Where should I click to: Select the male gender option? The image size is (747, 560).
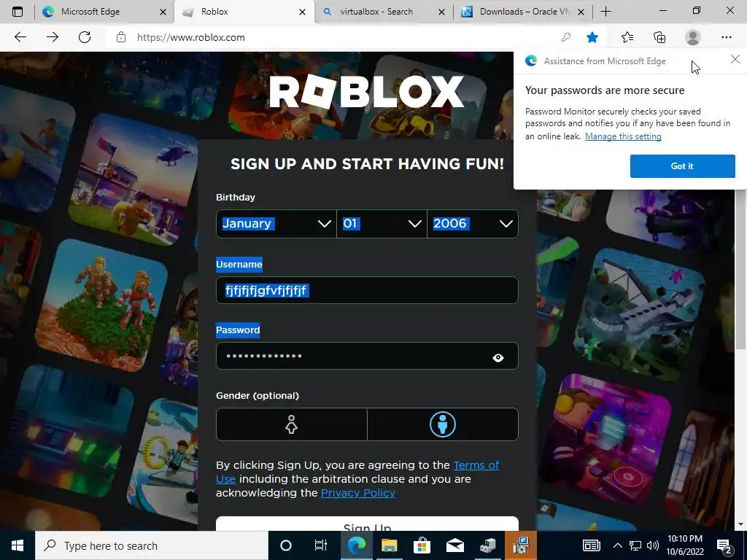click(x=443, y=424)
